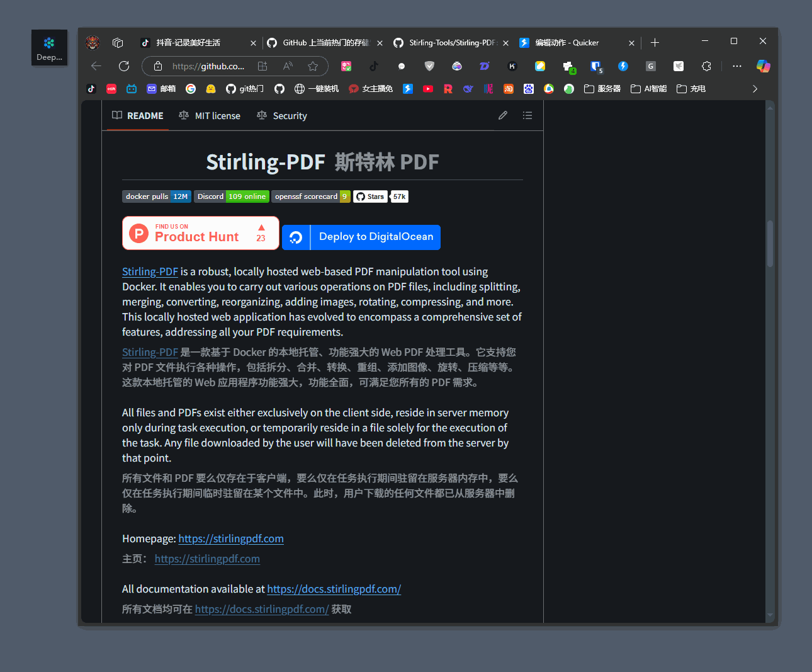Open docs.stirlingpdf.com link in Chinese line
This screenshot has height=672, width=812.
[x=262, y=609]
